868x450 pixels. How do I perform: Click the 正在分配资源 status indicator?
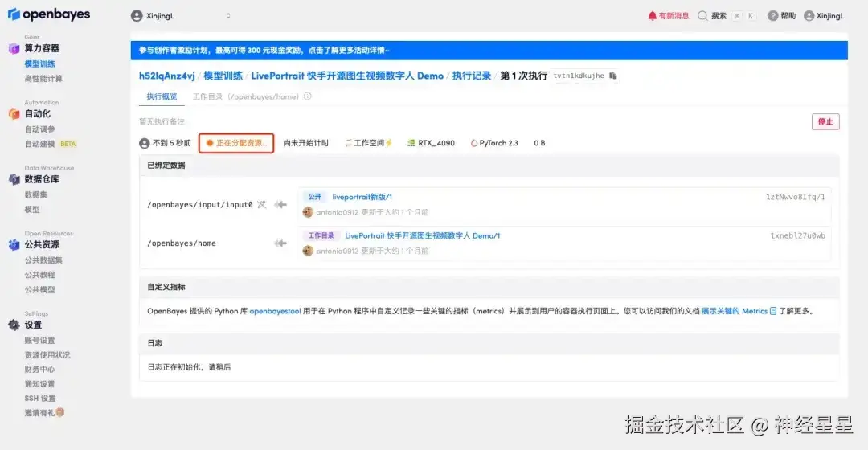click(236, 143)
